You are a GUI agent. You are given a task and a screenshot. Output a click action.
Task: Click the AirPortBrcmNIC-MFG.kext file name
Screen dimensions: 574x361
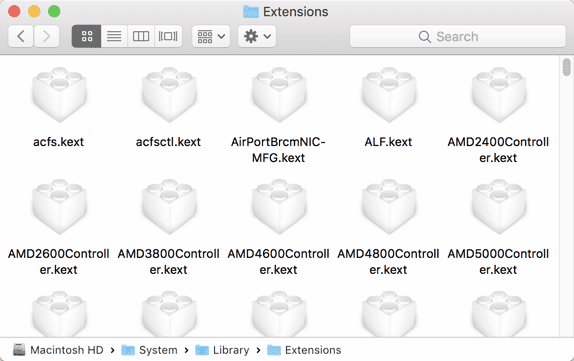point(278,150)
